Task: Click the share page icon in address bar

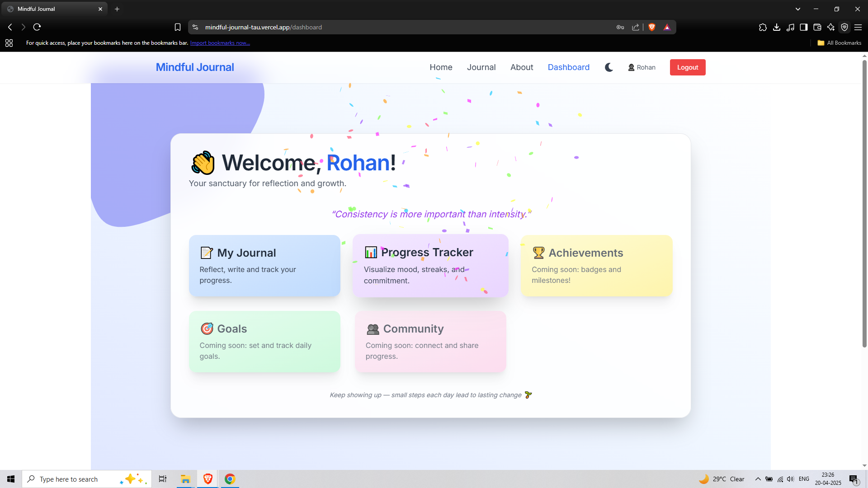Action: [635, 27]
